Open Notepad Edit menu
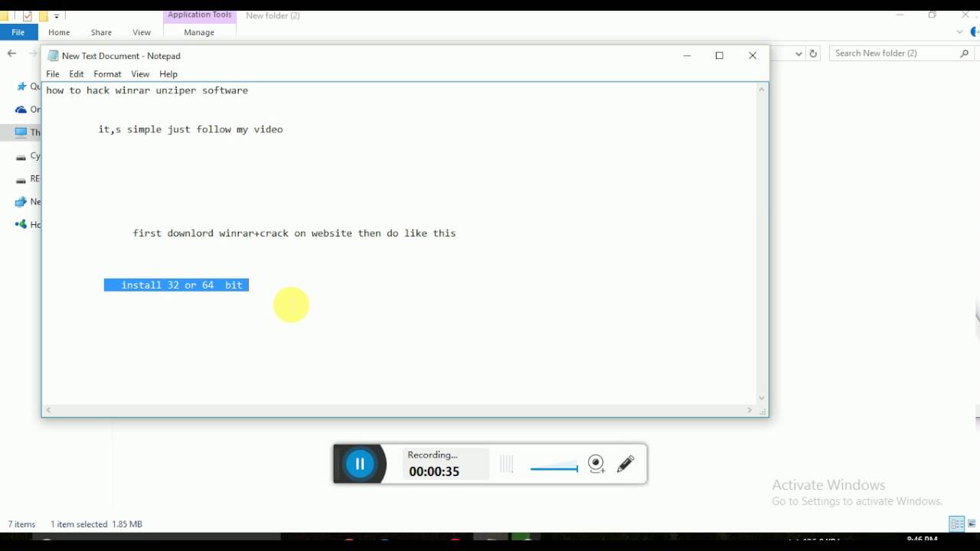The height and width of the screenshot is (551, 980). [77, 74]
